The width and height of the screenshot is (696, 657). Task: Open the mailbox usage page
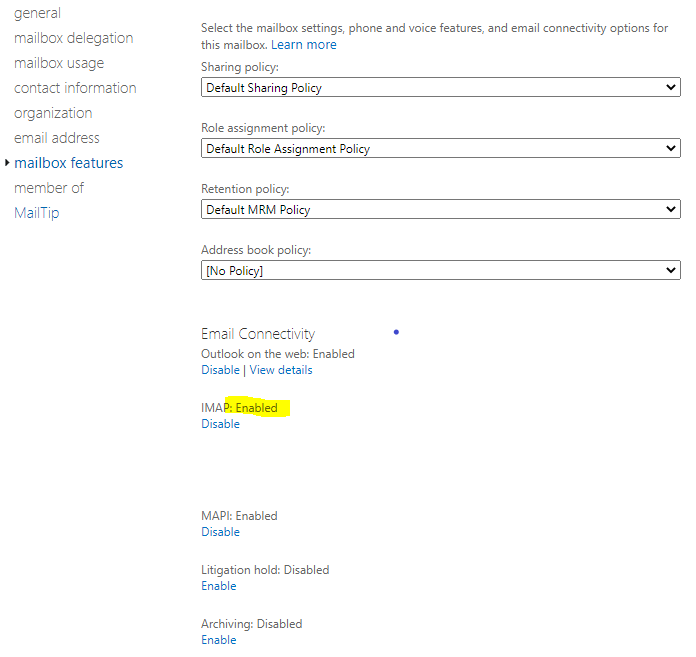point(59,63)
